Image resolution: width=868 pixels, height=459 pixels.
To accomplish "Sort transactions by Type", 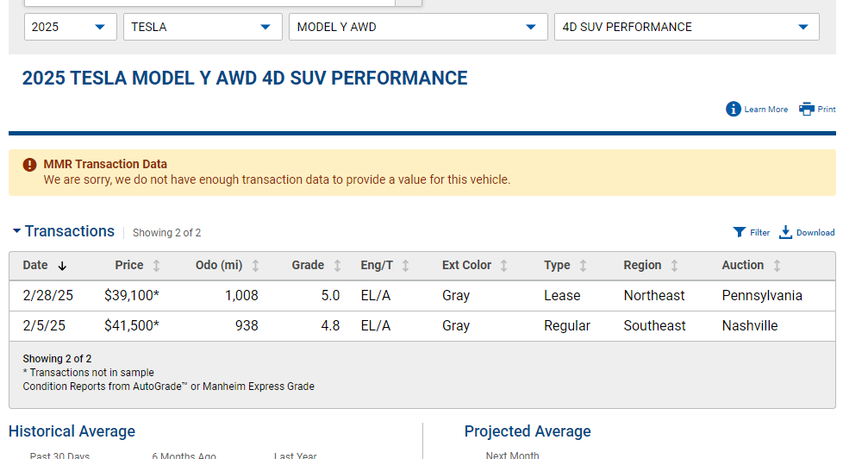I will [583, 266].
